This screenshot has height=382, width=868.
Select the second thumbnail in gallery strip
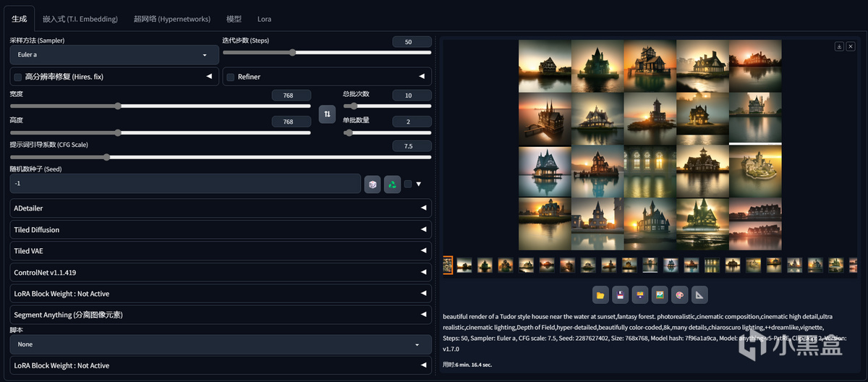[x=464, y=266]
